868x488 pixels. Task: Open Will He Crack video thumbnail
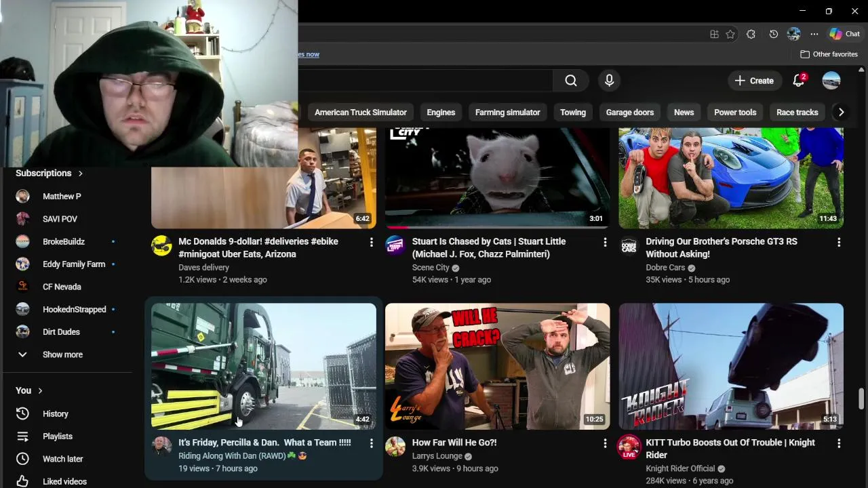(497, 366)
